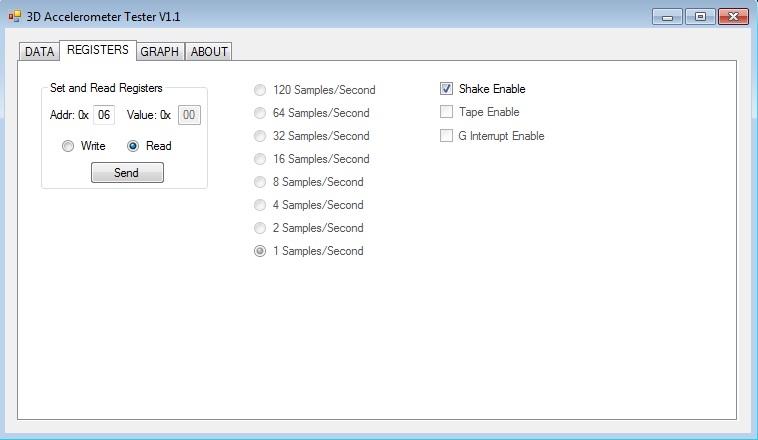Click the app icon in title bar
This screenshot has width=758, height=440.
14,17
